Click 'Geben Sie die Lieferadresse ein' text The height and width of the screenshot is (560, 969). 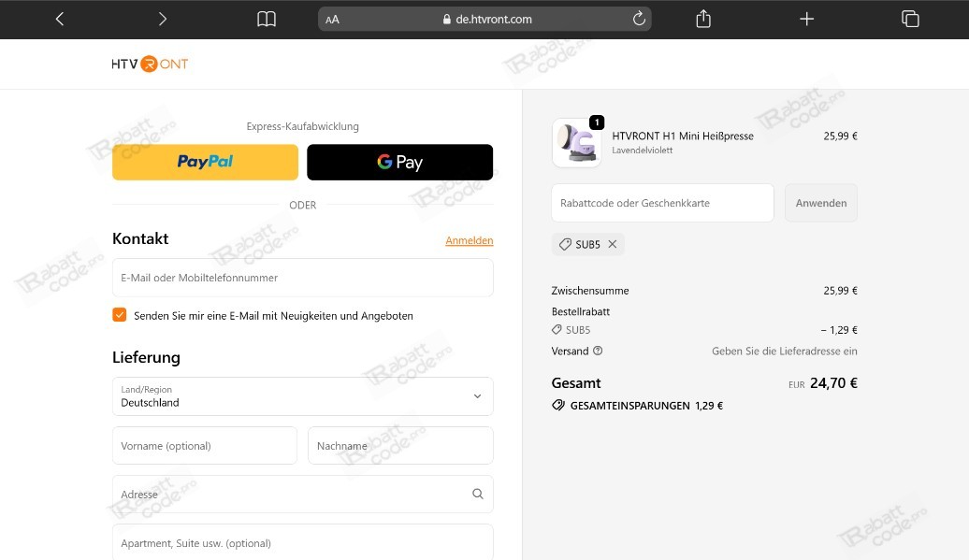(784, 351)
